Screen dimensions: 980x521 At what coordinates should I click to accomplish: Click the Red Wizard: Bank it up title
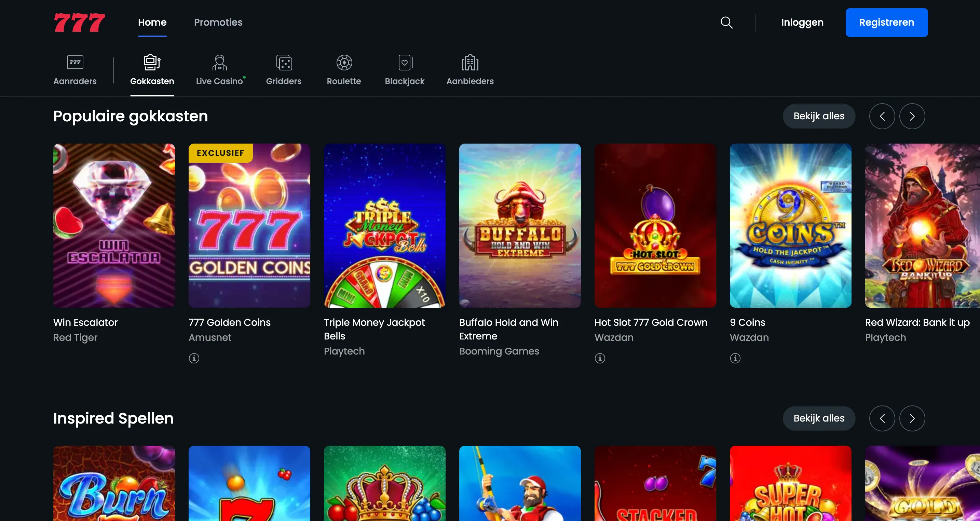pyautogui.click(x=917, y=322)
